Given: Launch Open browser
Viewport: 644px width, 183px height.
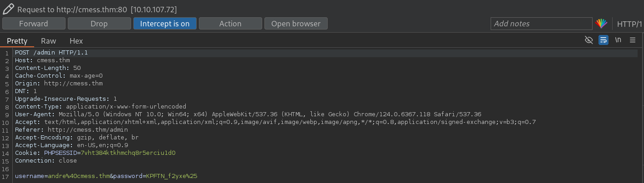Looking at the screenshot, I should point(296,24).
